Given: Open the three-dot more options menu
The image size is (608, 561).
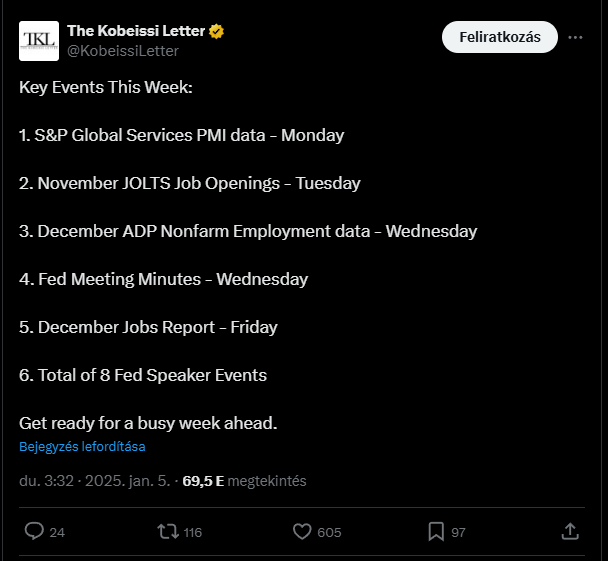Looking at the screenshot, I should tap(575, 37).
